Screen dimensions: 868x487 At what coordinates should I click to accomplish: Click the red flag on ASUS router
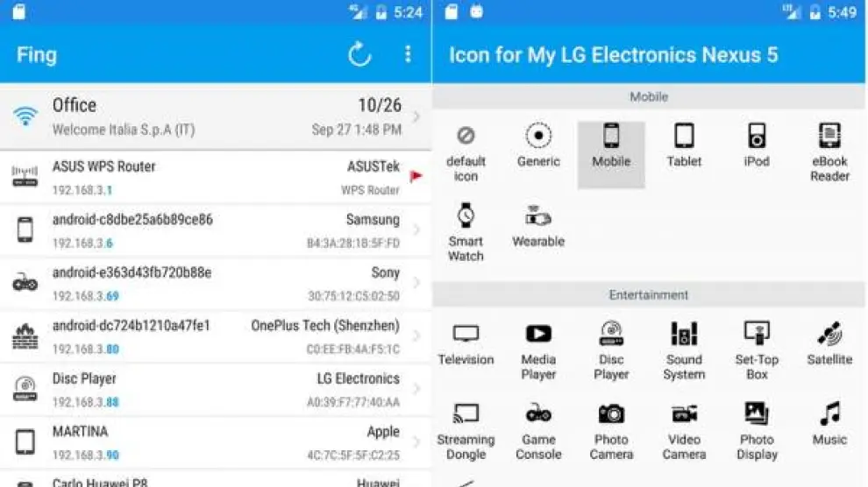tap(416, 176)
